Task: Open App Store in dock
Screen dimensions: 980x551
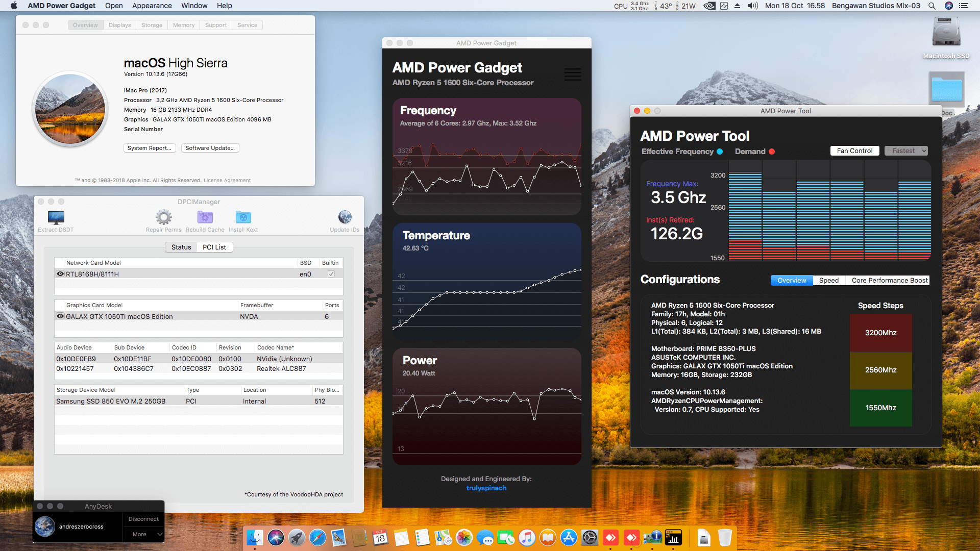Action: coord(569,537)
